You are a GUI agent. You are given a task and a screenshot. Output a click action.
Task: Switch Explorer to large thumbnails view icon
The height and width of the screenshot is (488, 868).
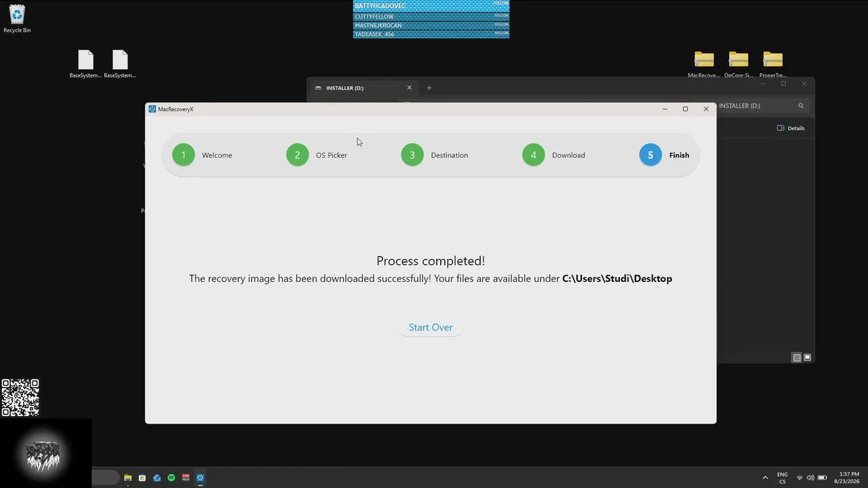807,357
